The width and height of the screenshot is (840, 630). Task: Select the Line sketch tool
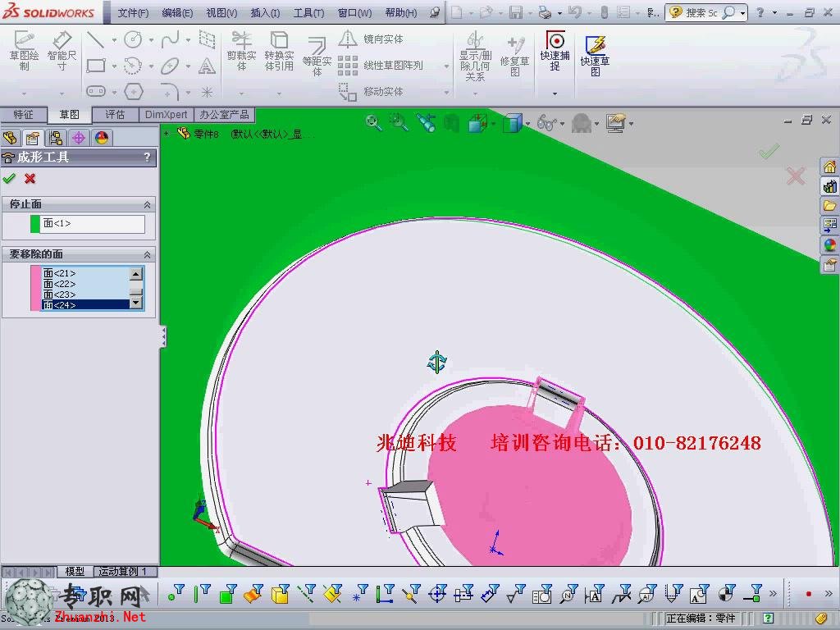click(x=95, y=39)
